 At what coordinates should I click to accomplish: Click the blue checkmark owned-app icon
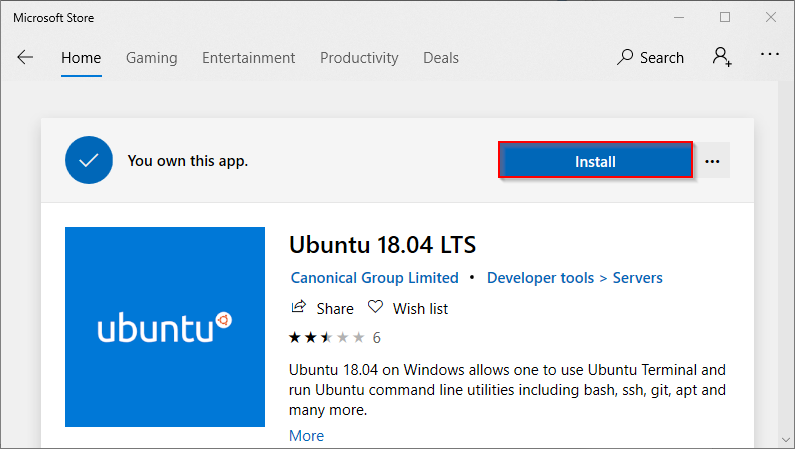[89, 160]
